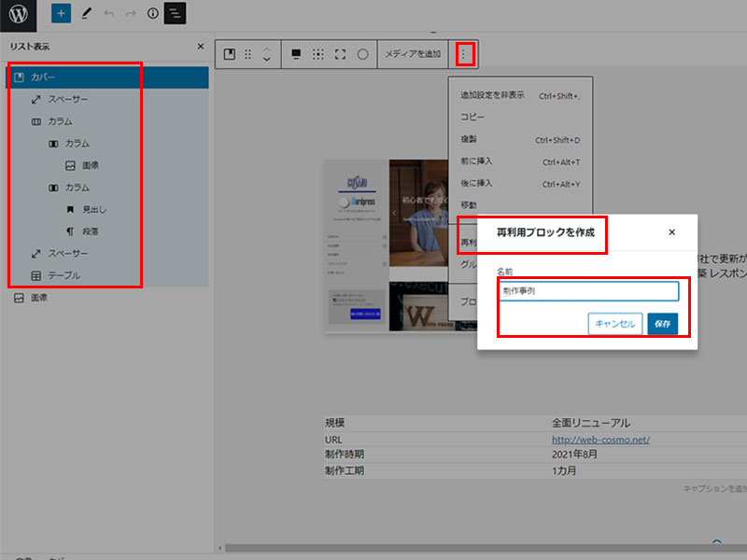Select the テーブル block in list view
The image size is (747, 560).
(63, 275)
